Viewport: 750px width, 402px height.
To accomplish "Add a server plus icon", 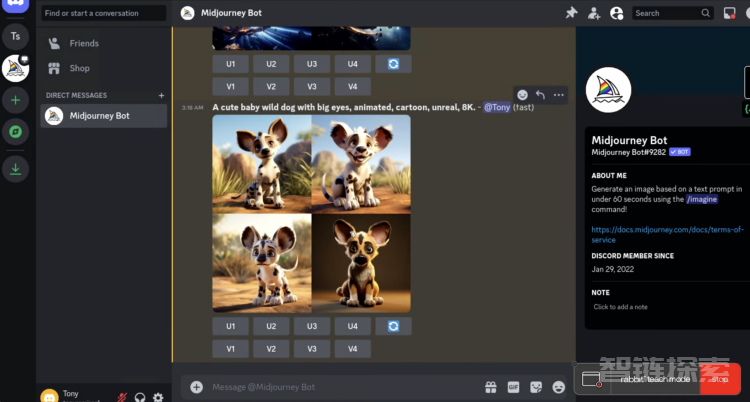I will coord(15,100).
